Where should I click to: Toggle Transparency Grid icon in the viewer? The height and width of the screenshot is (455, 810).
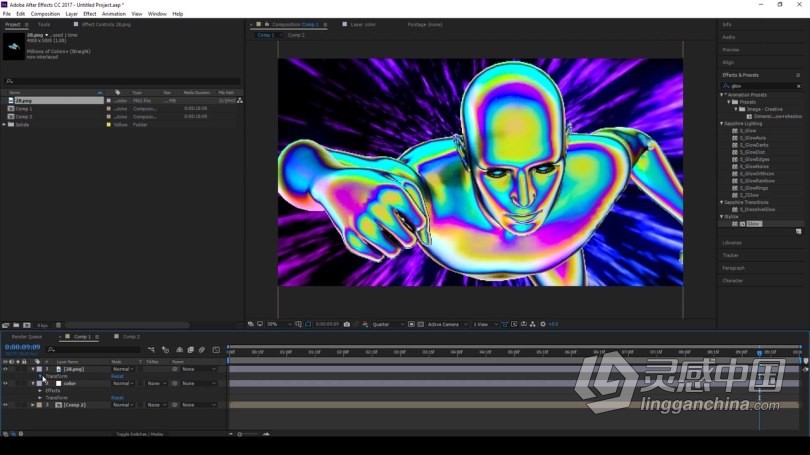pos(420,324)
